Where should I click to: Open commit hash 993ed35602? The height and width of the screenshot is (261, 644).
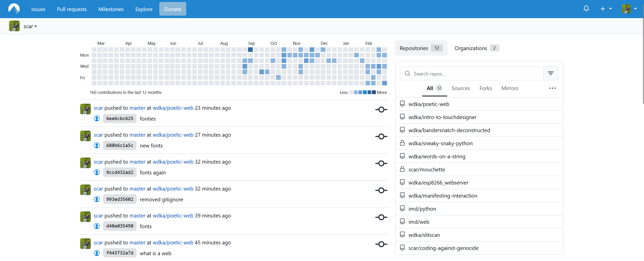(x=120, y=199)
